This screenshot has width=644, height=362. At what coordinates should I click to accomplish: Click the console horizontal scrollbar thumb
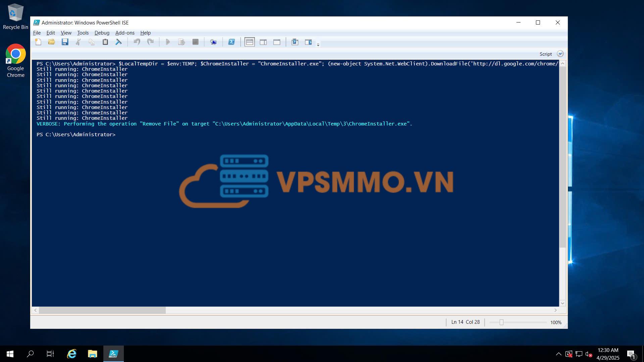click(102, 310)
